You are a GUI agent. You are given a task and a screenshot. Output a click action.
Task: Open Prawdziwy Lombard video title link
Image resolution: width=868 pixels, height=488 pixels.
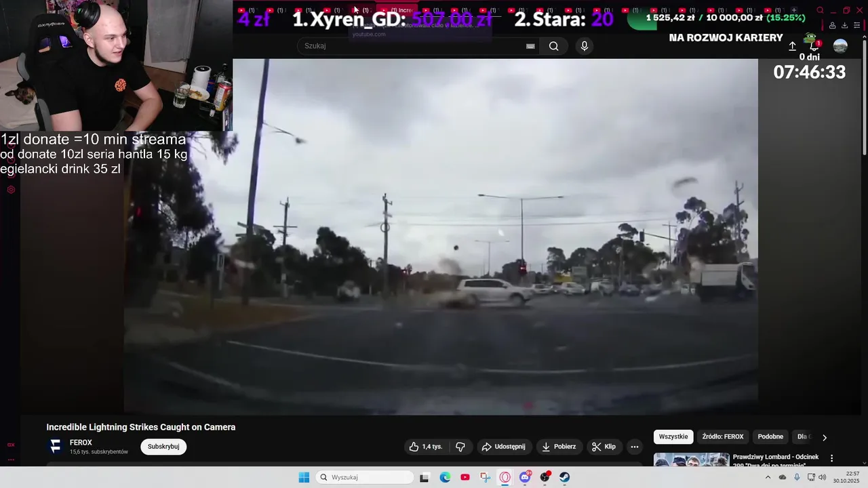coord(776,461)
